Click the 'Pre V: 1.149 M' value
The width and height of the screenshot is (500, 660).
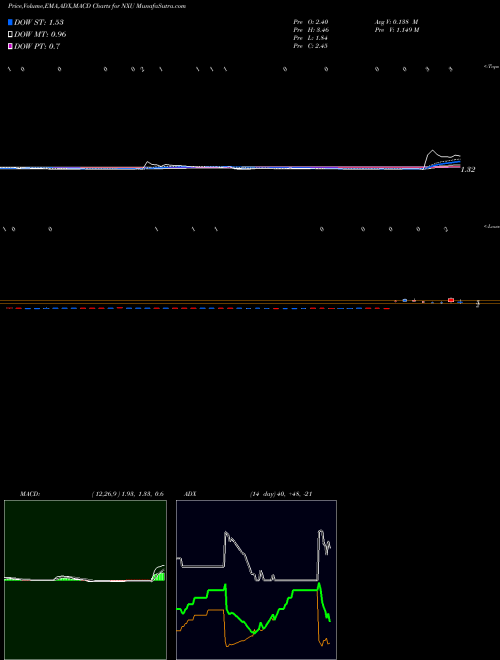coord(396,30)
